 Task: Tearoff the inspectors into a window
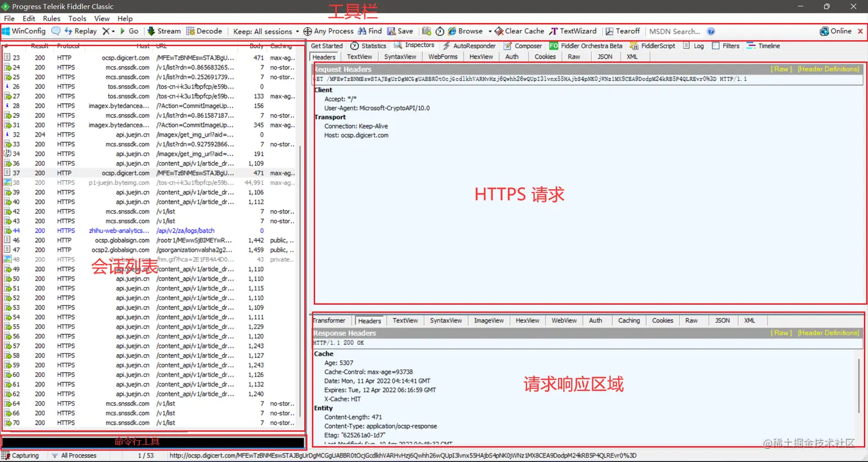pos(623,31)
